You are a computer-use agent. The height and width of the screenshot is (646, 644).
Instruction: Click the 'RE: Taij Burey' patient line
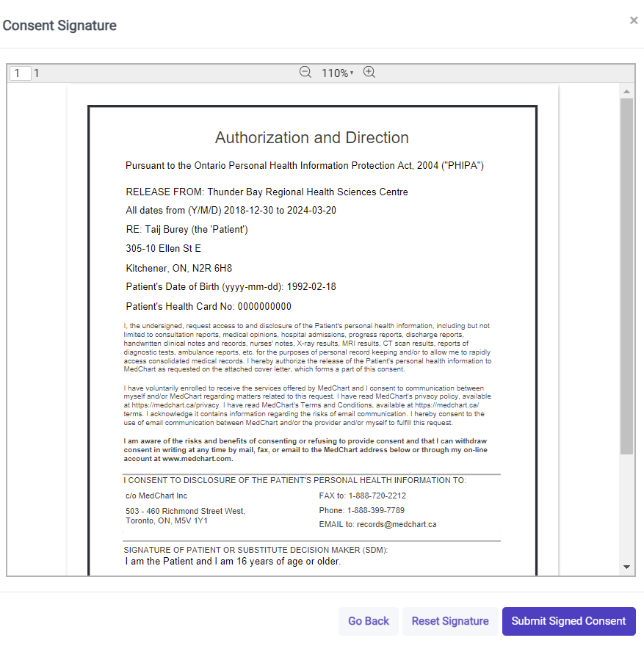click(x=187, y=230)
